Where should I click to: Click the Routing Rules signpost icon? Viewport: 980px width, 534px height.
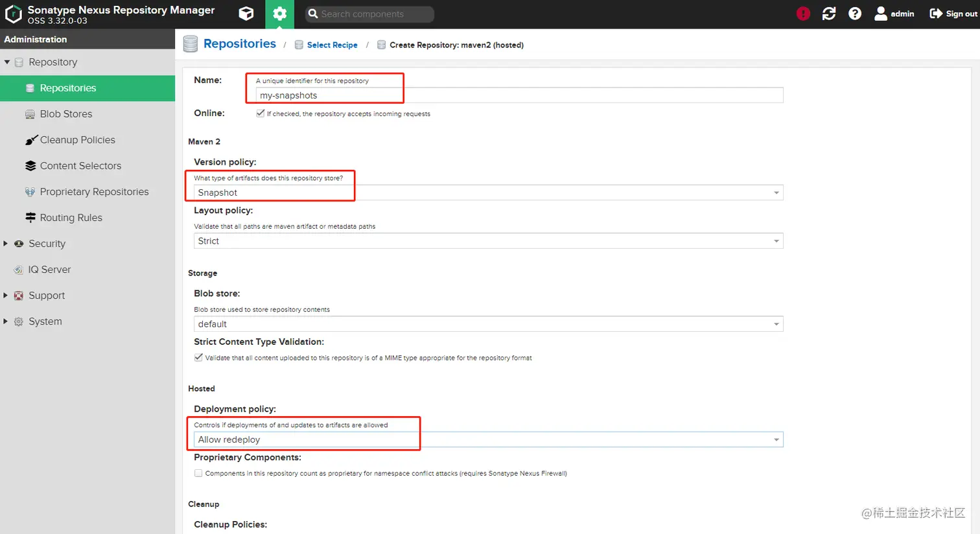tap(30, 218)
